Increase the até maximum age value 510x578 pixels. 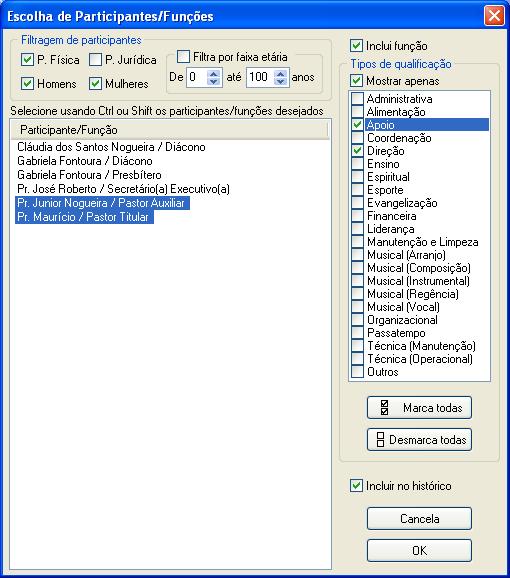point(281,73)
